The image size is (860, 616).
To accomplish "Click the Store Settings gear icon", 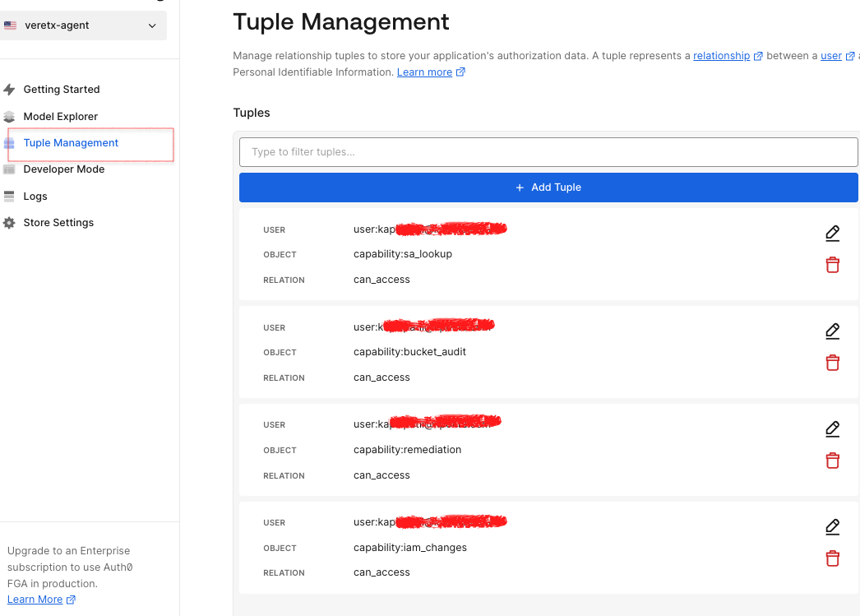I will point(9,222).
